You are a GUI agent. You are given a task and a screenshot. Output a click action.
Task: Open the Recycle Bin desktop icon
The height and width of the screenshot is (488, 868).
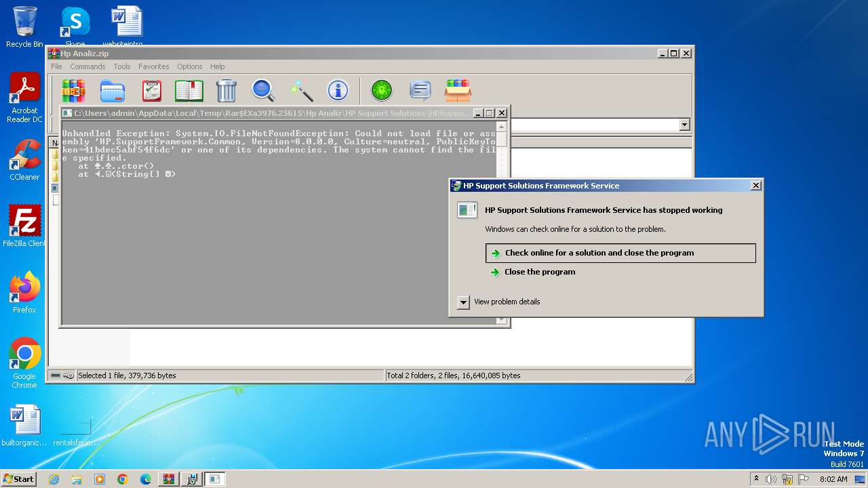[x=24, y=27]
